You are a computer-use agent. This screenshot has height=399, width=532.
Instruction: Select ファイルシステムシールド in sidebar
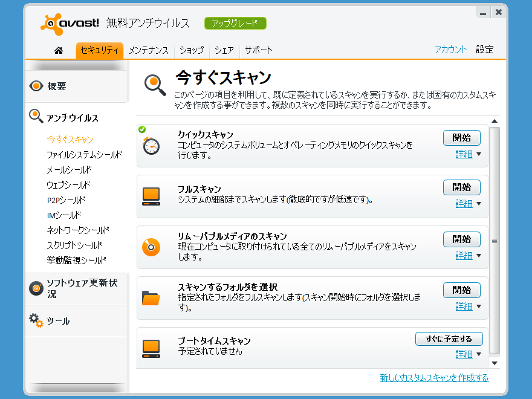click(x=84, y=155)
